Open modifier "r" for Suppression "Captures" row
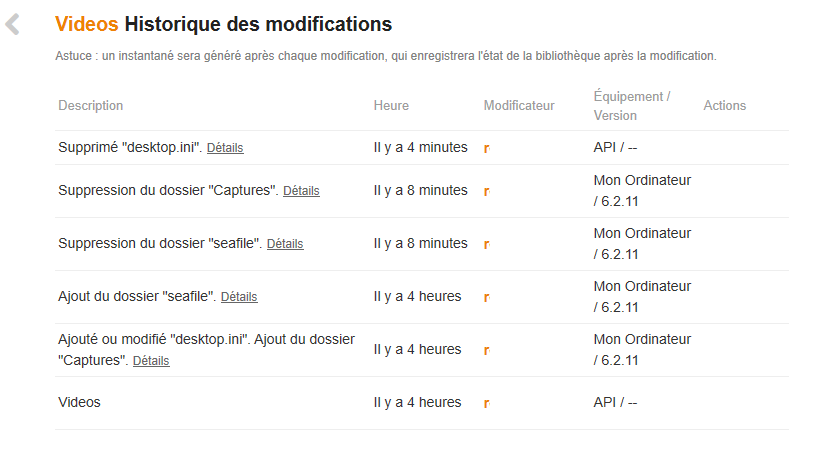The image size is (832, 450). coord(486,191)
